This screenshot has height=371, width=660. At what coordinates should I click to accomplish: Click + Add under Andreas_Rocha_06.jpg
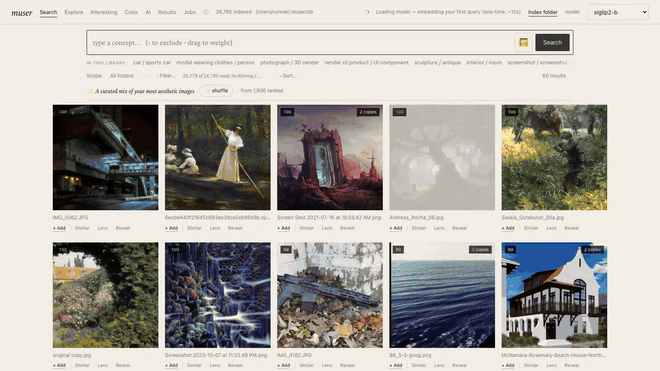(396, 228)
